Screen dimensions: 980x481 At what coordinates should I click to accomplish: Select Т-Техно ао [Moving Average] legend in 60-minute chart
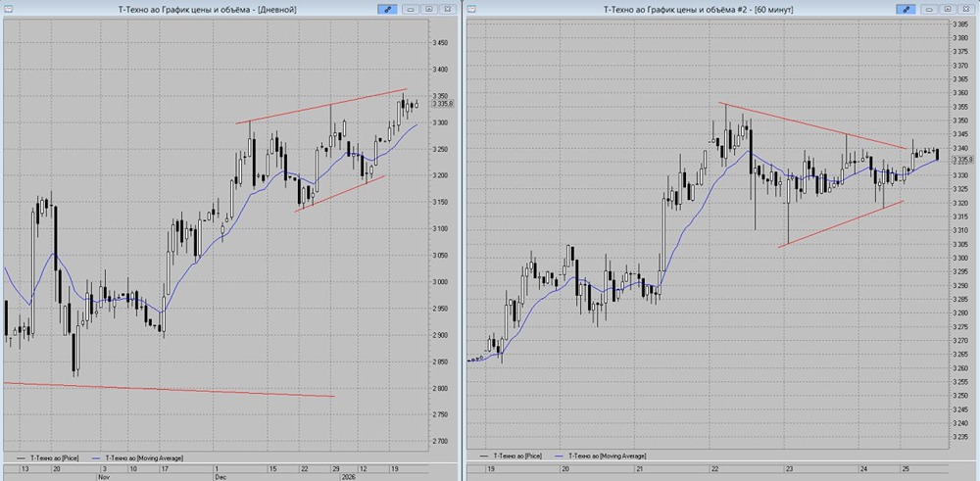[601, 457]
